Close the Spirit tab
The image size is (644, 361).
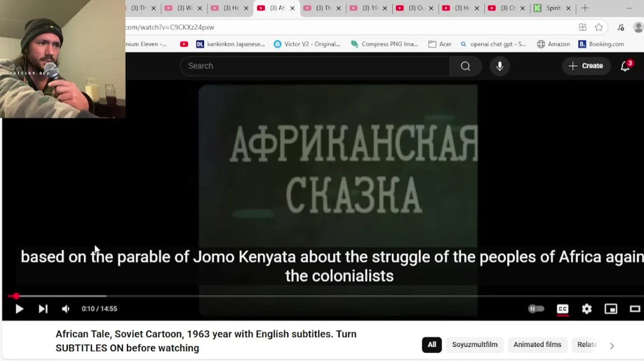[568, 8]
